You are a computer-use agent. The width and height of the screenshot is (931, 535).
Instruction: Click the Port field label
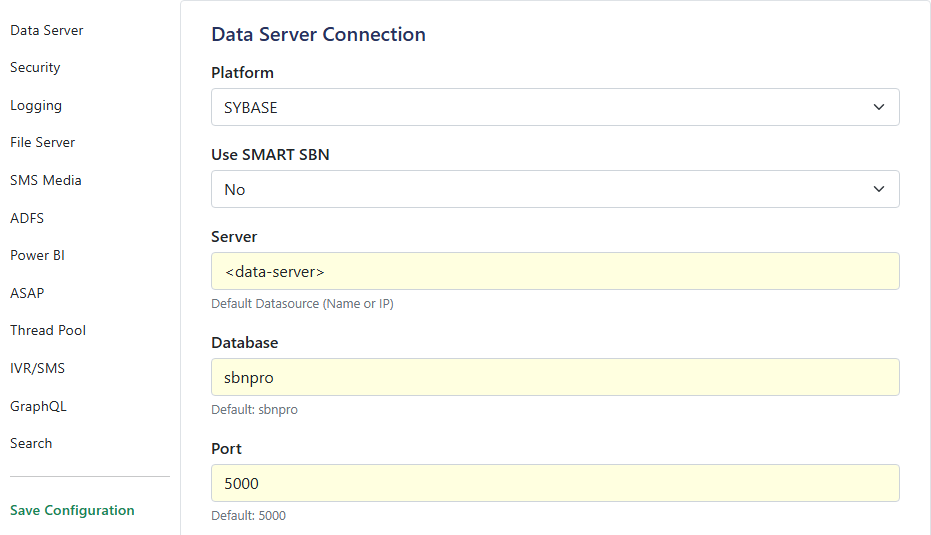226,448
